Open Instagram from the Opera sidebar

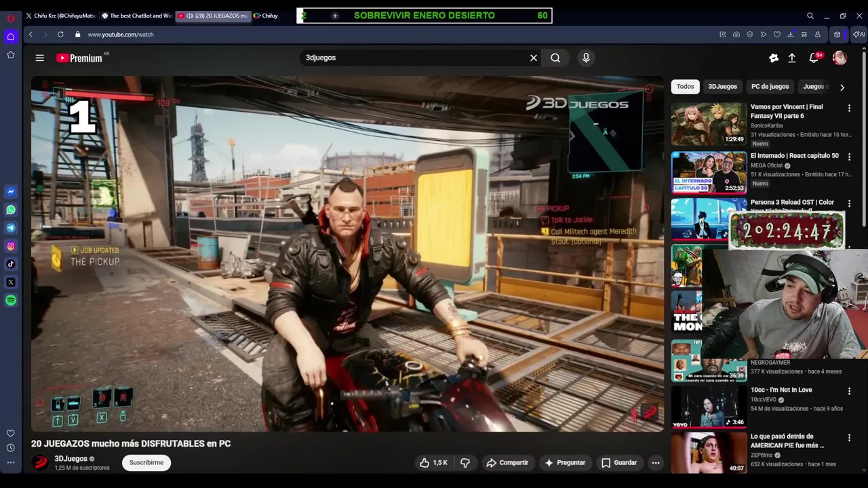pyautogui.click(x=11, y=246)
